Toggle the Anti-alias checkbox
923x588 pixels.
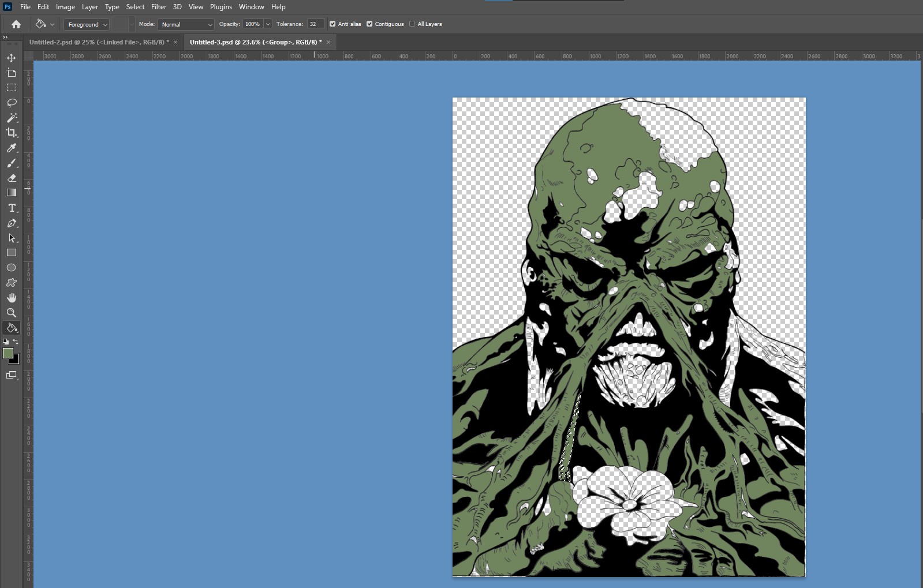point(332,24)
